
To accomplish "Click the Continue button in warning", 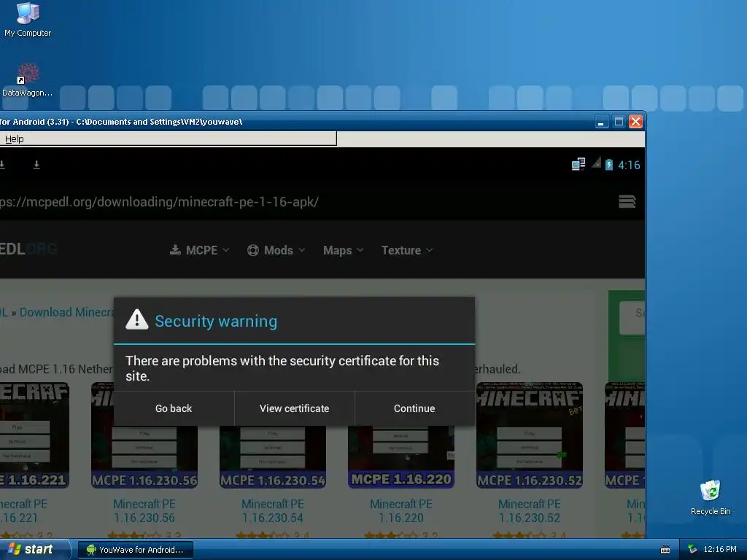I will (414, 408).
